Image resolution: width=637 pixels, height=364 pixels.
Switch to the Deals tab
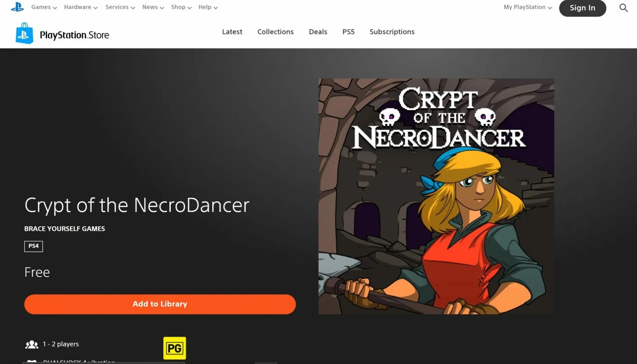click(x=318, y=32)
